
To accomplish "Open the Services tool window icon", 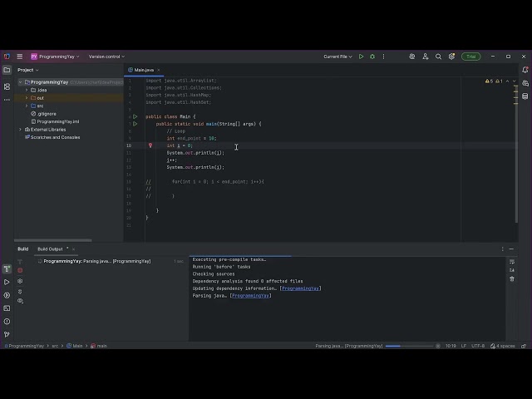I will [7, 295].
